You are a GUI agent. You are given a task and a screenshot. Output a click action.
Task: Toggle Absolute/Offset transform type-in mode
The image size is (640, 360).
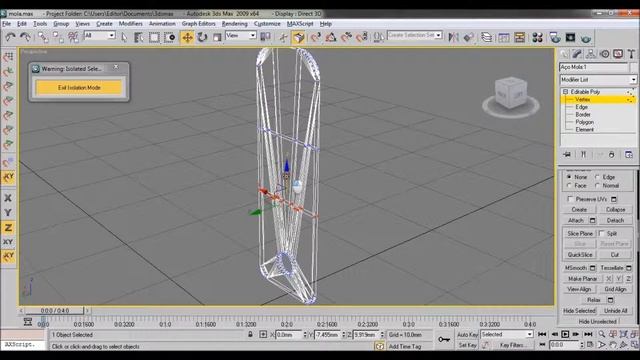[x=263, y=334]
